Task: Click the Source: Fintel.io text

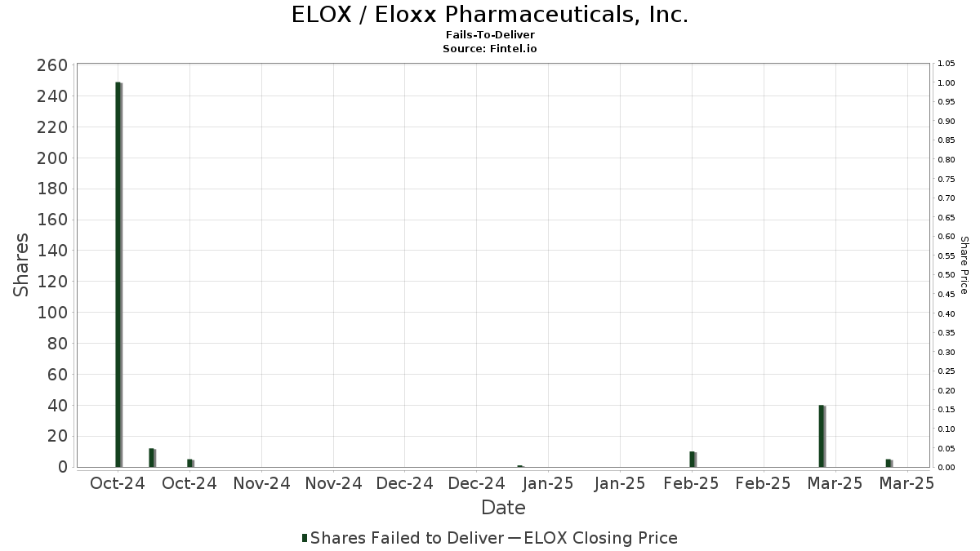Action: click(x=490, y=48)
